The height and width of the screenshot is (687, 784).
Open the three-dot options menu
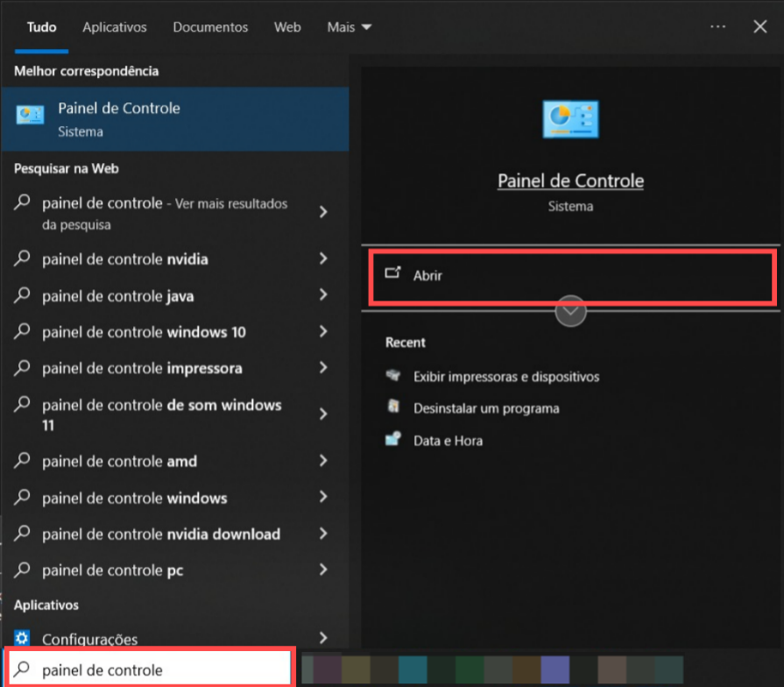click(x=718, y=26)
